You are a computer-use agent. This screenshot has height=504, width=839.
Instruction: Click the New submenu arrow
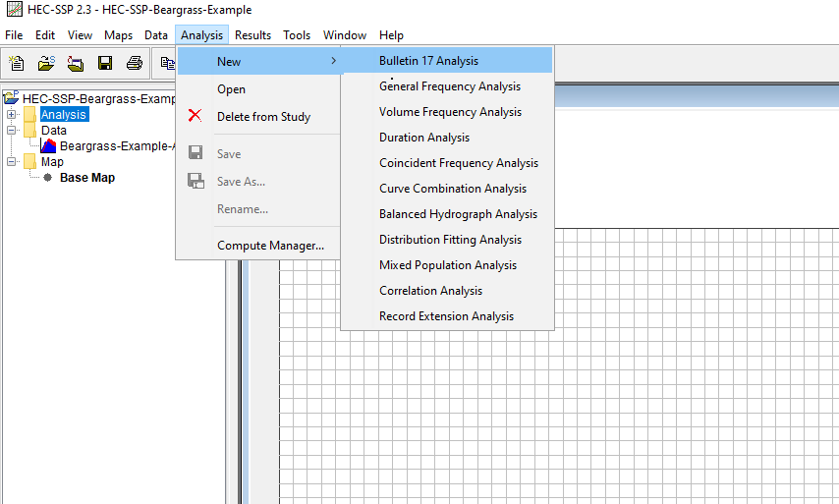333,61
